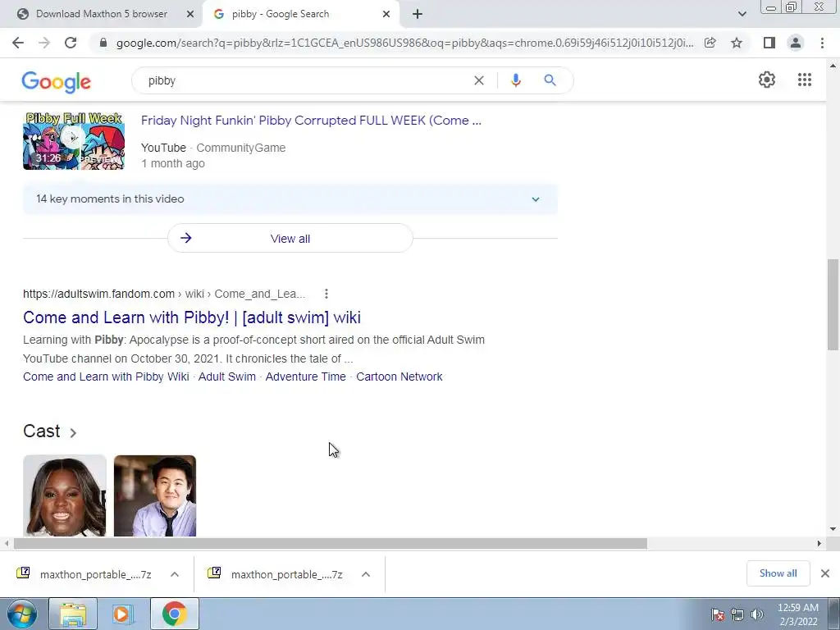Open the Cartoon Network sitelink
Image resolution: width=840 pixels, height=630 pixels.
pyautogui.click(x=399, y=377)
